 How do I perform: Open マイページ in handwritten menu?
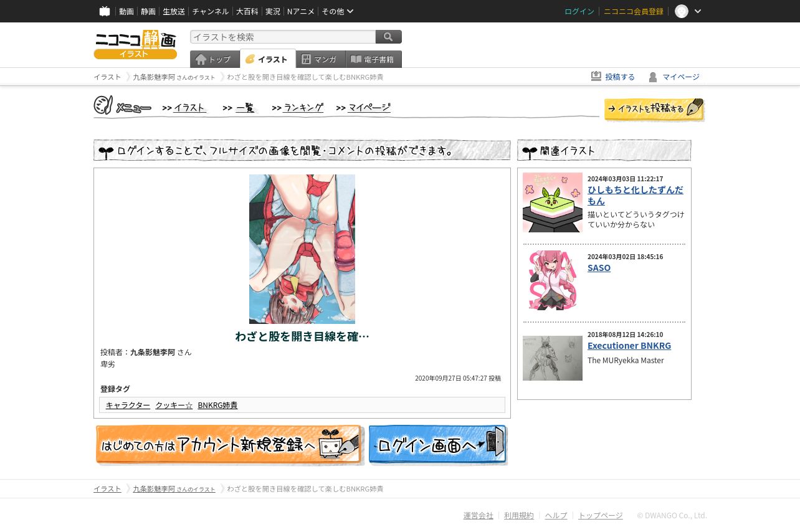(369, 108)
